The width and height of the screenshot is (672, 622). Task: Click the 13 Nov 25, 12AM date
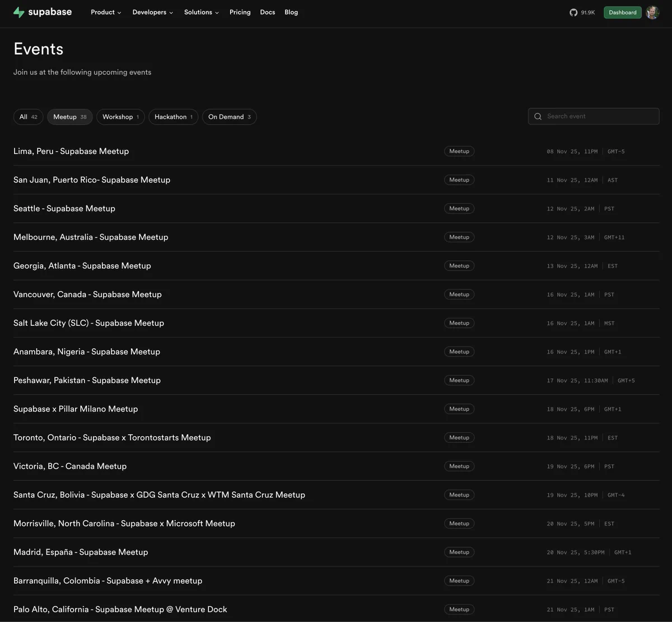tap(572, 266)
